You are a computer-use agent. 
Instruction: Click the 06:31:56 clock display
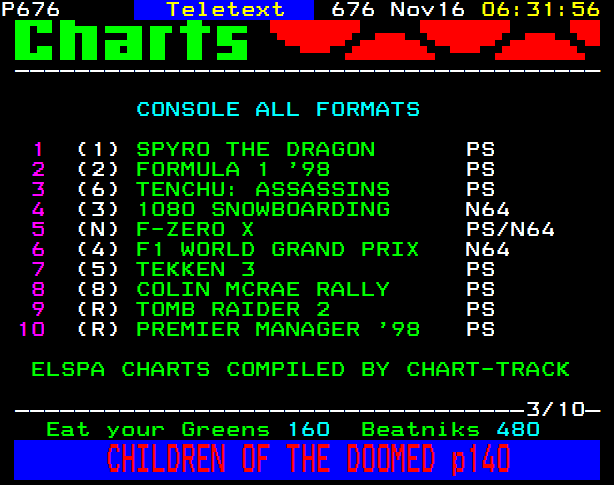540,9
